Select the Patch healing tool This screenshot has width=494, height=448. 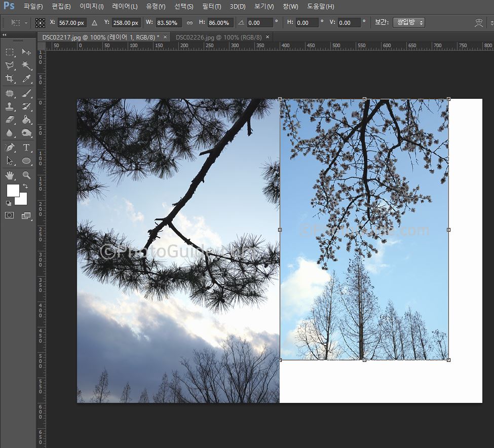[10, 93]
